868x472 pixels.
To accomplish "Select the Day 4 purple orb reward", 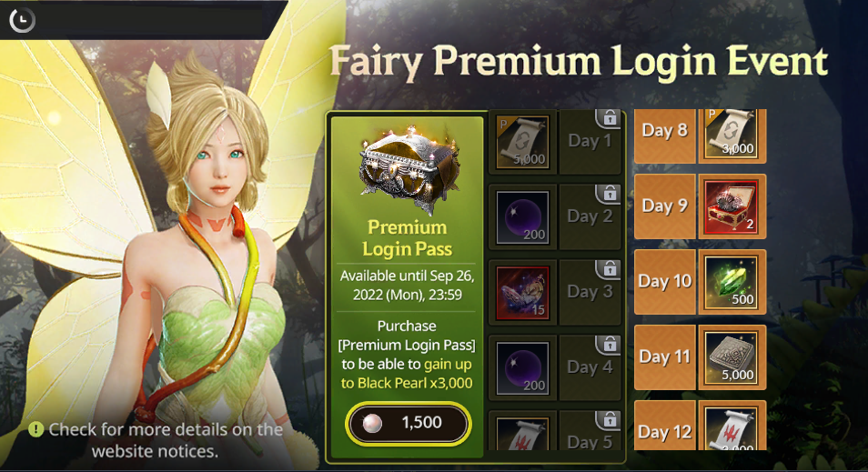I will tap(522, 368).
